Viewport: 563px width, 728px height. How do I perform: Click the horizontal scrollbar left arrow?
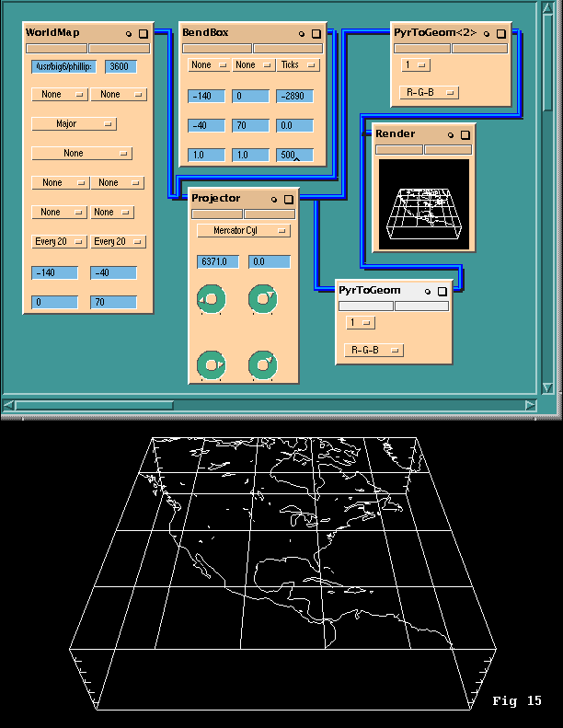click(x=9, y=404)
